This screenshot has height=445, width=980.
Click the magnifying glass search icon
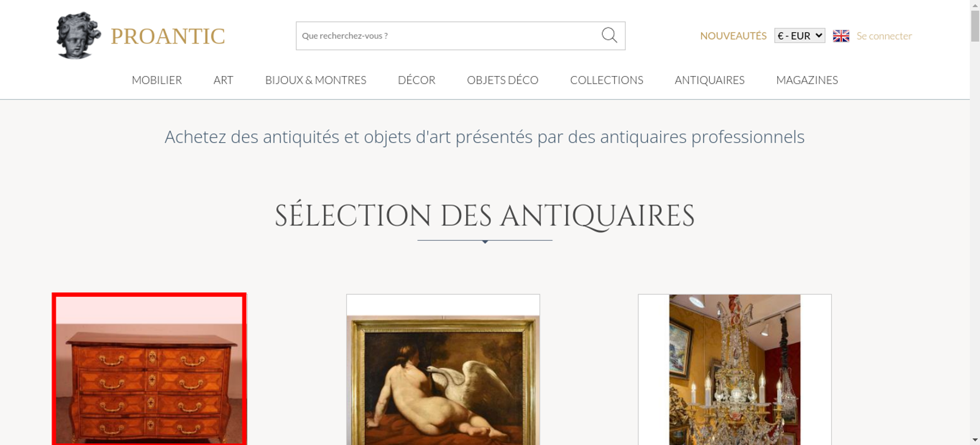(609, 35)
